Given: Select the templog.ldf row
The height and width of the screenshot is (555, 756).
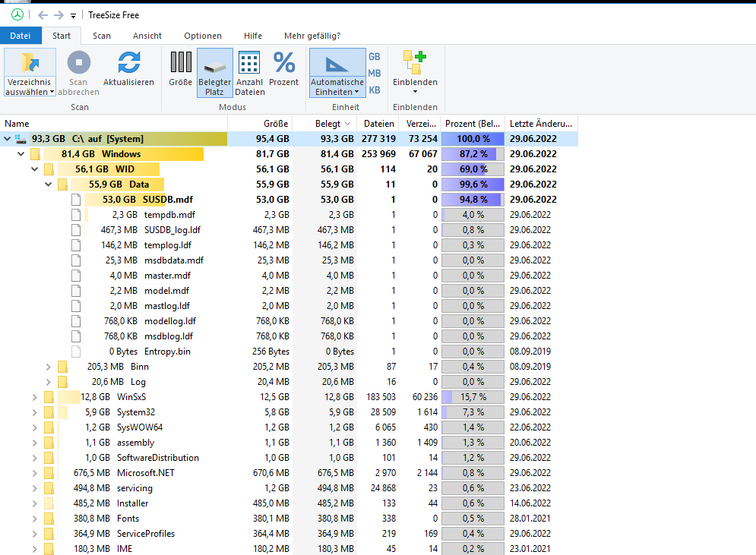Looking at the screenshot, I should [289, 245].
